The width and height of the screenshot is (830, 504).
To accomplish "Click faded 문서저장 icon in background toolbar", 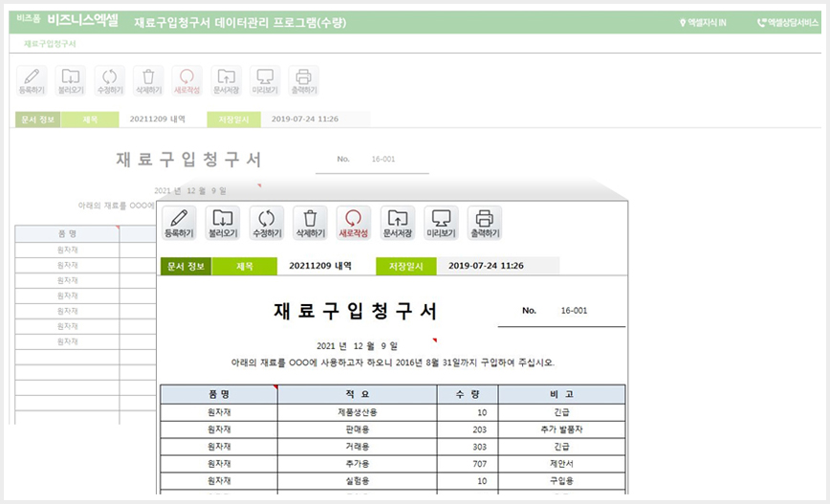I will tap(226, 80).
